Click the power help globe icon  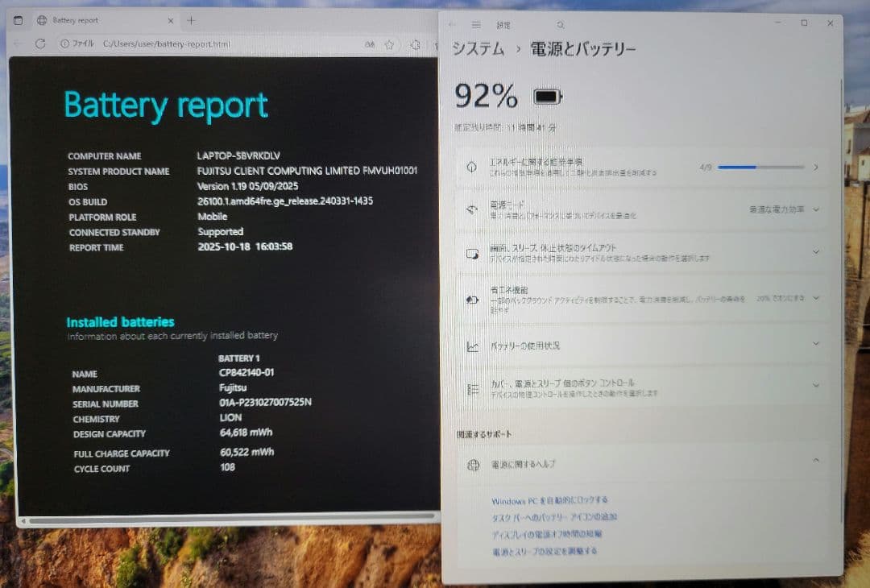pyautogui.click(x=472, y=465)
